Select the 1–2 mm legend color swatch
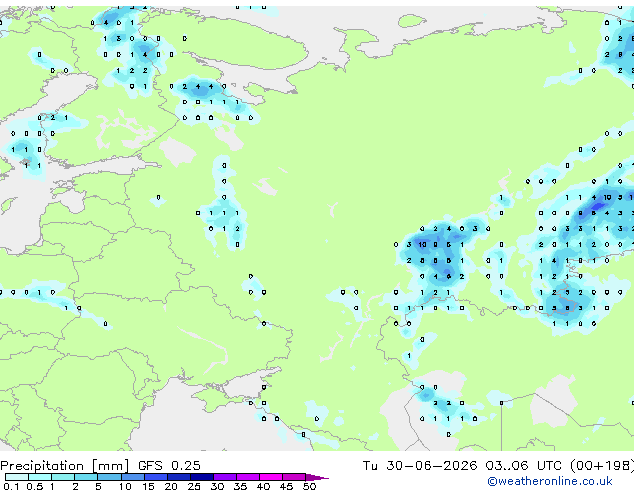The height and width of the screenshot is (490, 634). [x=63, y=477]
